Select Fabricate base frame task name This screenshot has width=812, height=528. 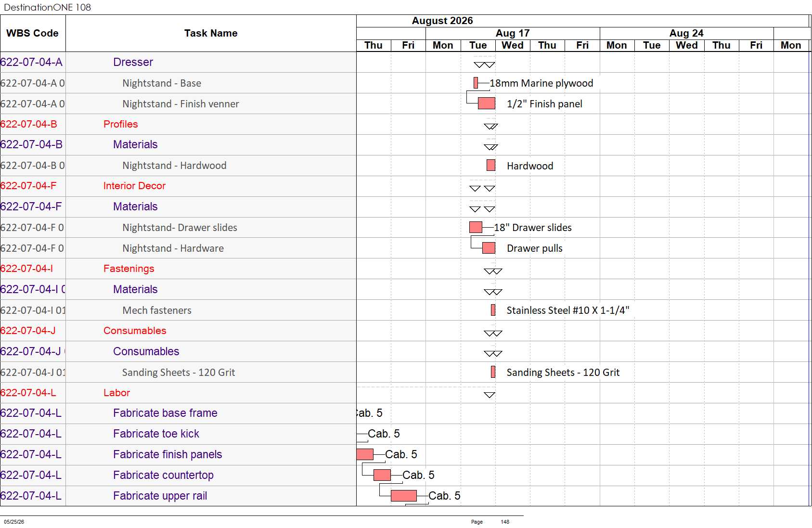165,413
